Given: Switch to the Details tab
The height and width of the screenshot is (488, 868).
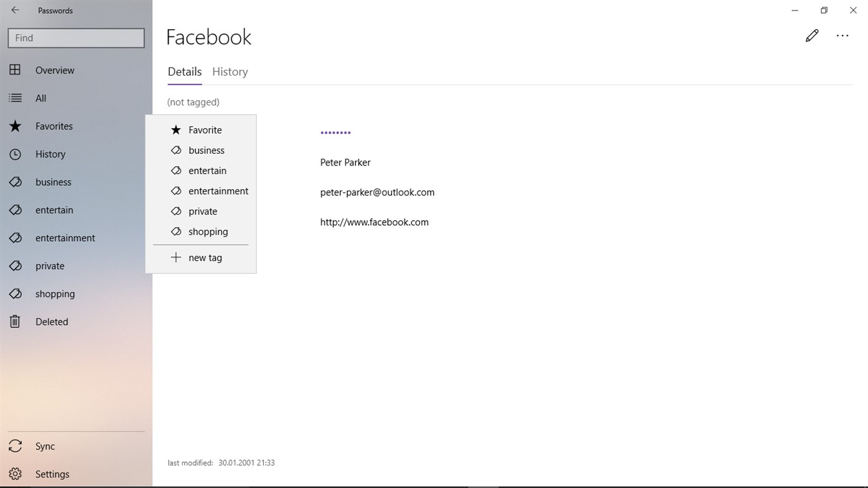Looking at the screenshot, I should tap(185, 71).
